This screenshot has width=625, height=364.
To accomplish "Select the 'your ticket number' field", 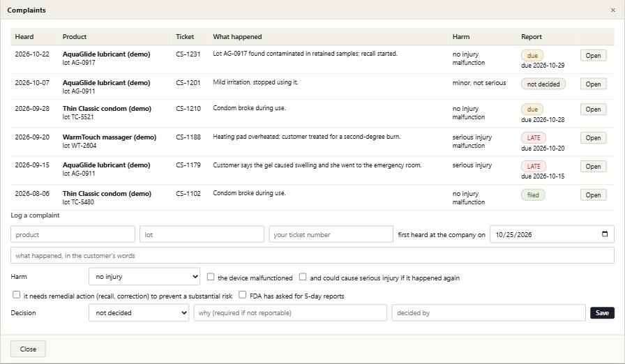I will (331, 234).
